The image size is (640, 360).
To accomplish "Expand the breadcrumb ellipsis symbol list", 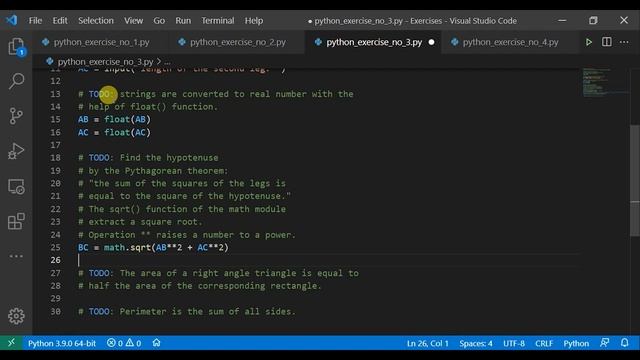I will click(x=167, y=62).
